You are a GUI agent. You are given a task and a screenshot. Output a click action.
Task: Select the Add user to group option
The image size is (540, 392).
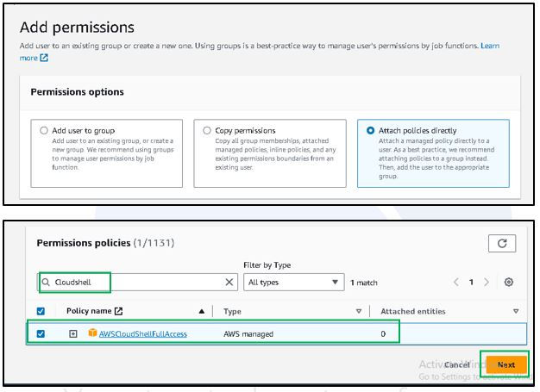[x=44, y=131]
